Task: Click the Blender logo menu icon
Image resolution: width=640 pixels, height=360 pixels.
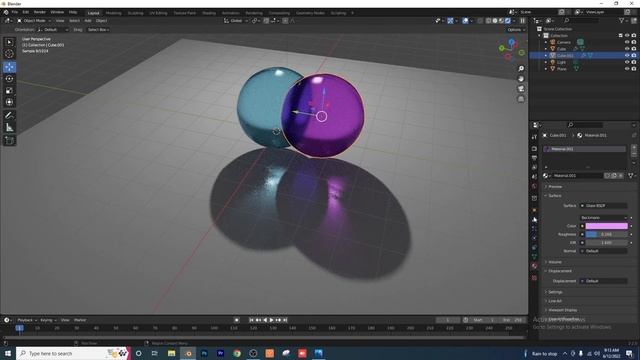Action: (6, 12)
